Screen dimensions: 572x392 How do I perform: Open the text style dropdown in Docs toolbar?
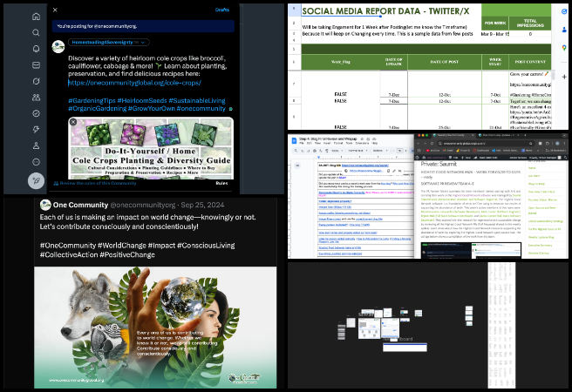pos(359,151)
